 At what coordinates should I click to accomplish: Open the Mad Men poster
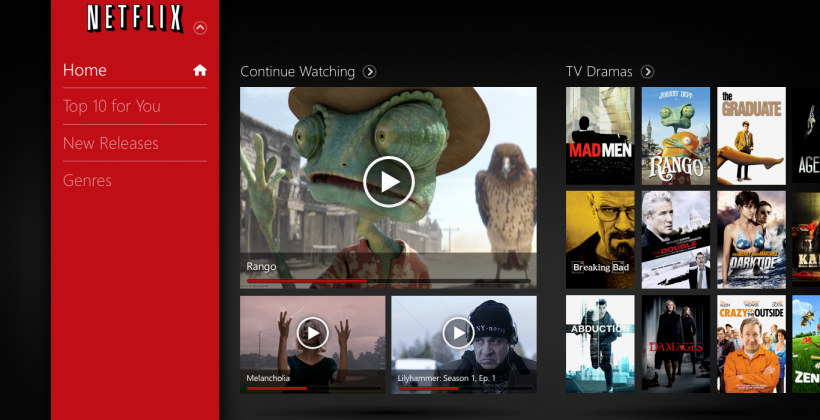pyautogui.click(x=600, y=135)
